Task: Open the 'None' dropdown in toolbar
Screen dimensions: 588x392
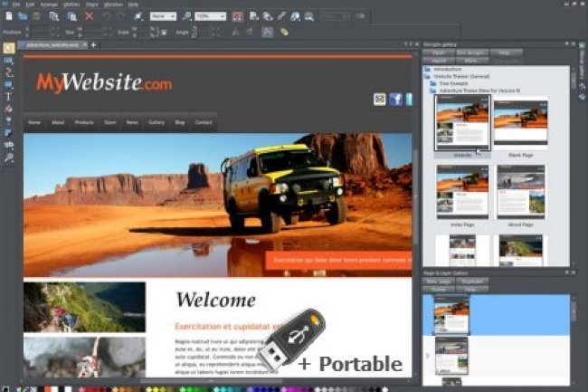Action: [163, 16]
